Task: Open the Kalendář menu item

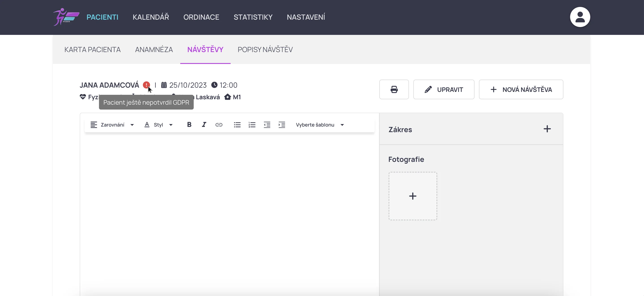Action: coord(151,17)
